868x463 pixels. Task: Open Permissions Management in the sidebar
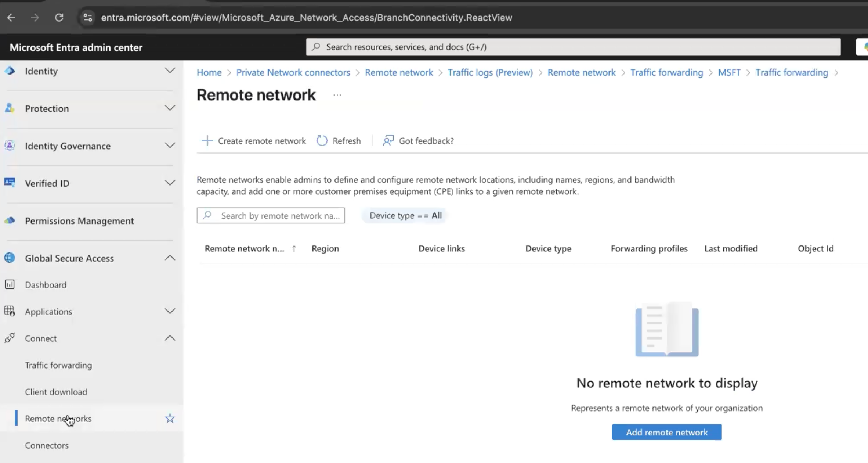tap(79, 220)
